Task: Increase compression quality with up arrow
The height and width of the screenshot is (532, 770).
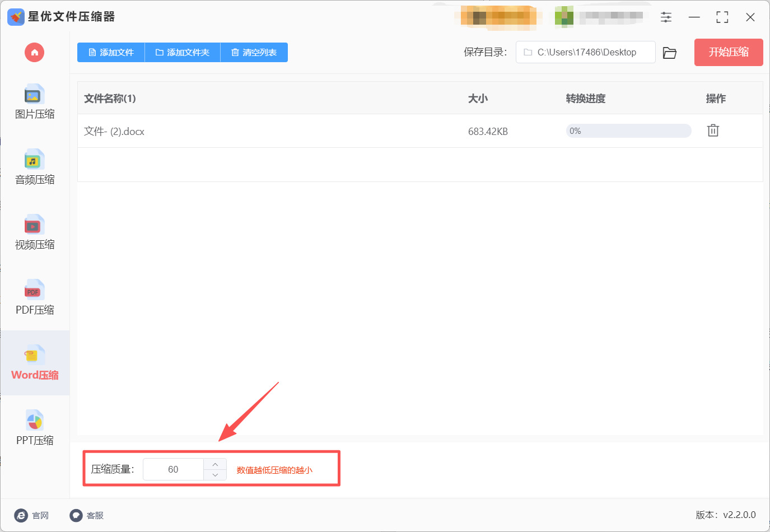Action: [x=215, y=464]
